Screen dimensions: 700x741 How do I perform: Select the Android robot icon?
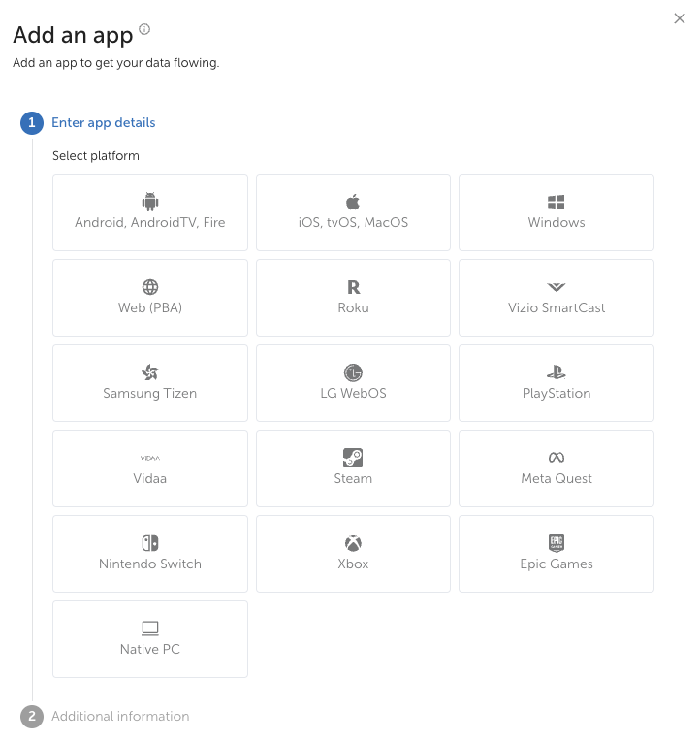(x=150, y=202)
